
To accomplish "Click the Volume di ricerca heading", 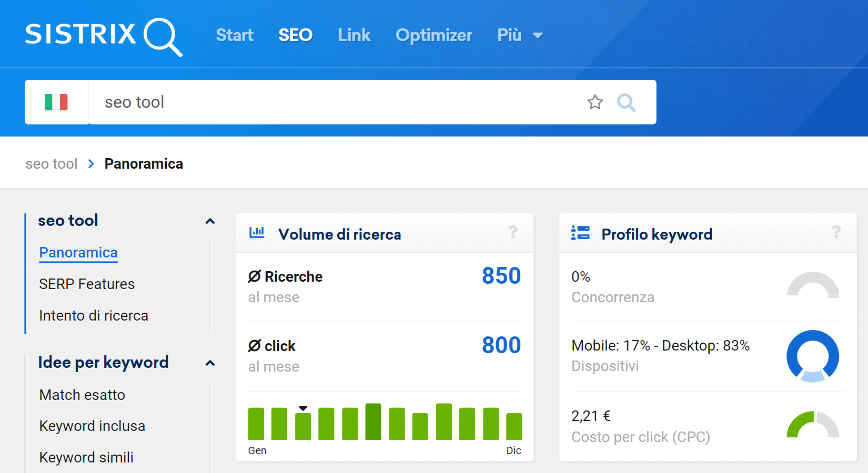I will coord(340,234).
